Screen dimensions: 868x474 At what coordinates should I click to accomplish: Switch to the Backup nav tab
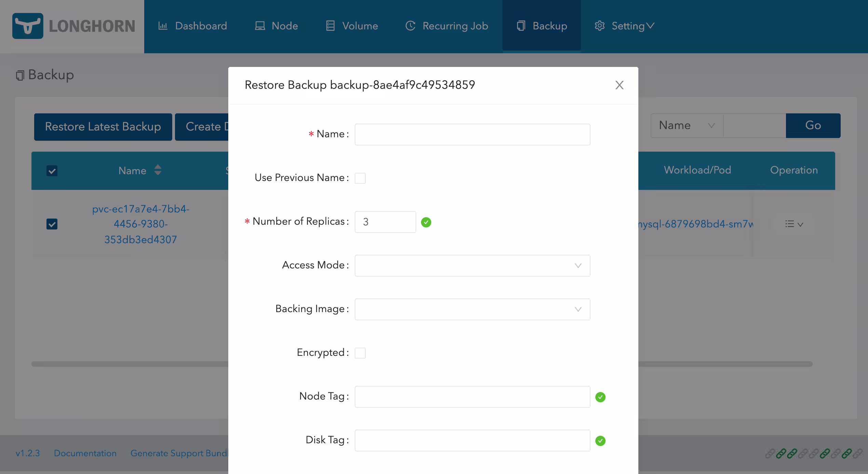(x=542, y=26)
